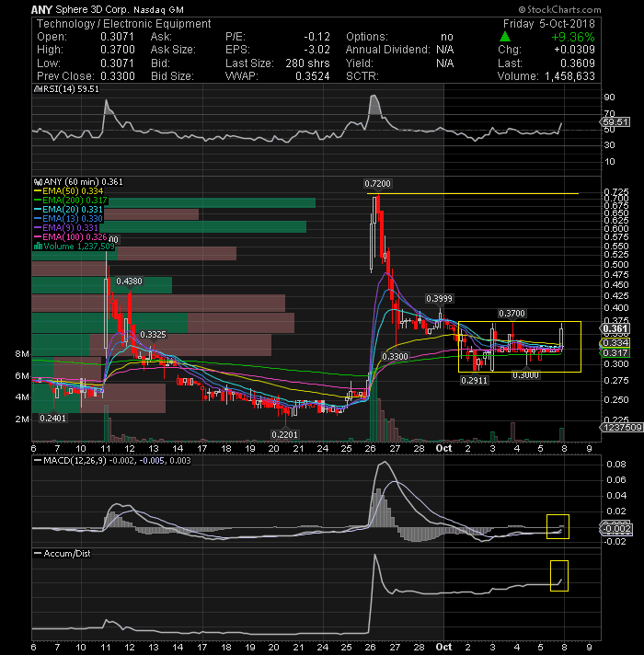Click the yellow EMA(50) legend swatch
This screenshot has width=644, height=655.
coord(38,191)
